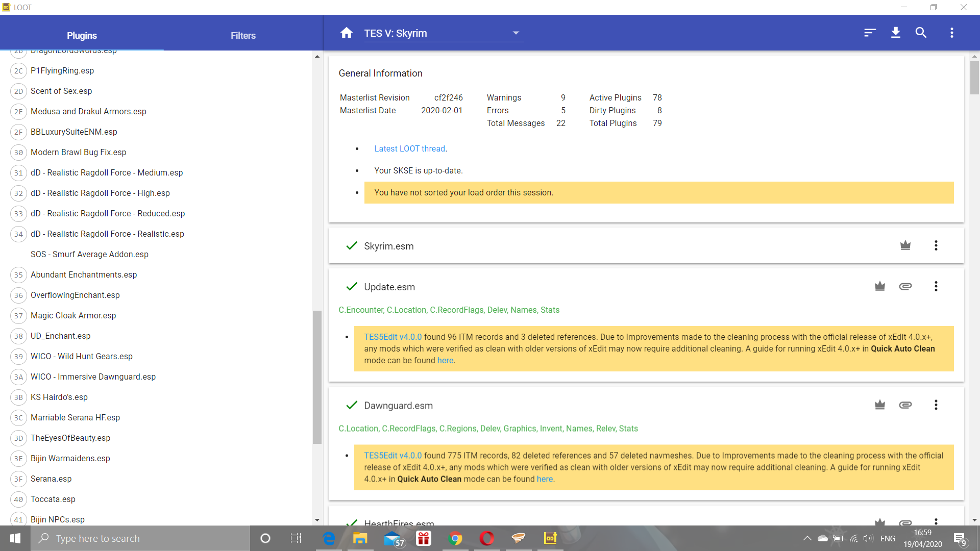The height and width of the screenshot is (551, 980).
Task: Open File Explorer from the taskbar
Action: click(360, 538)
